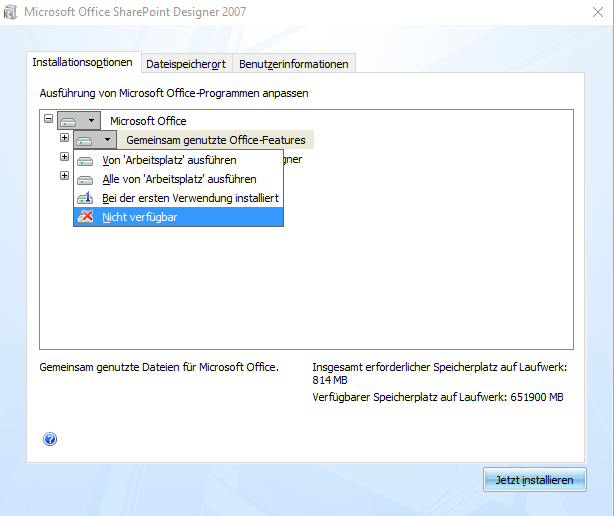Click the red X icon beside Nicht verfügbar
The height and width of the screenshot is (516, 614).
point(85,217)
